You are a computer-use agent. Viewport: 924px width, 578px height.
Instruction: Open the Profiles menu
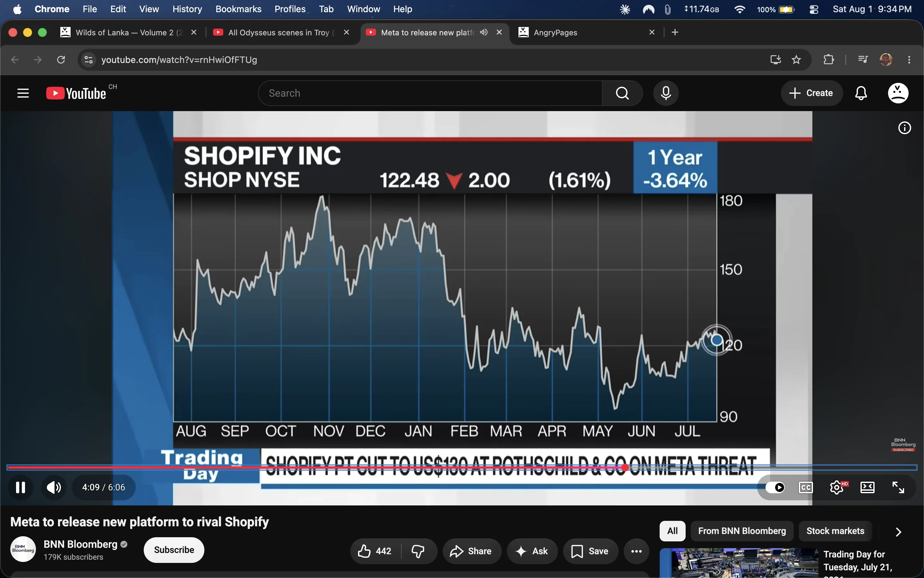290,9
